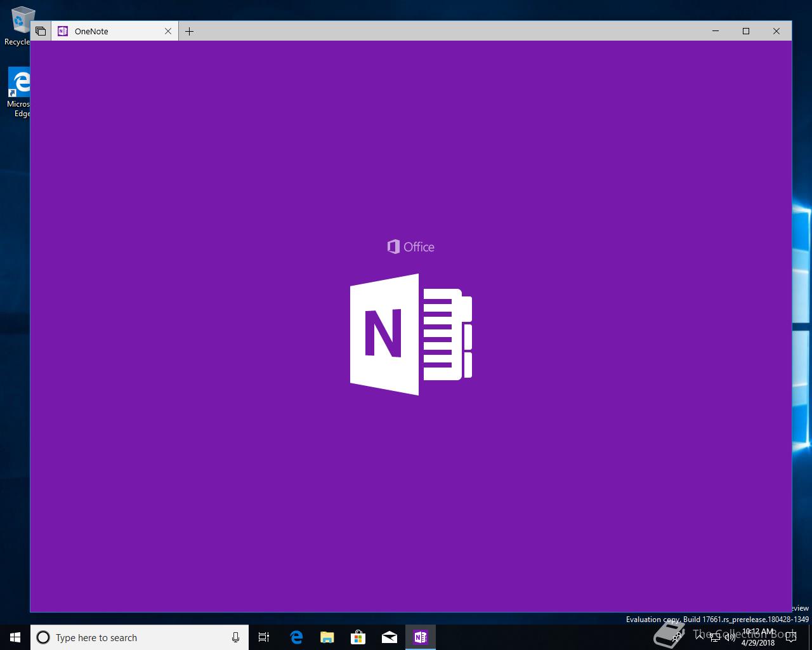Image resolution: width=812 pixels, height=650 pixels.
Task: Add a new tab with plus button
Action: tap(189, 31)
